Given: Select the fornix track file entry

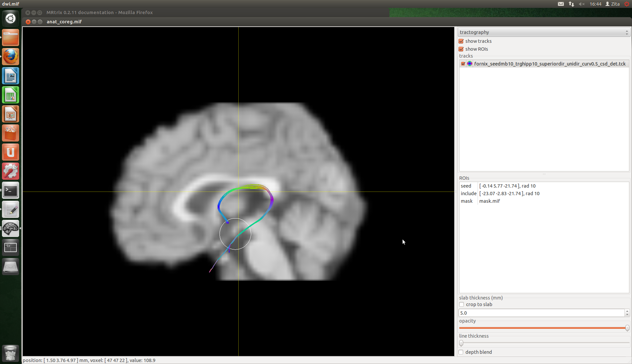Looking at the screenshot, I should (x=549, y=64).
